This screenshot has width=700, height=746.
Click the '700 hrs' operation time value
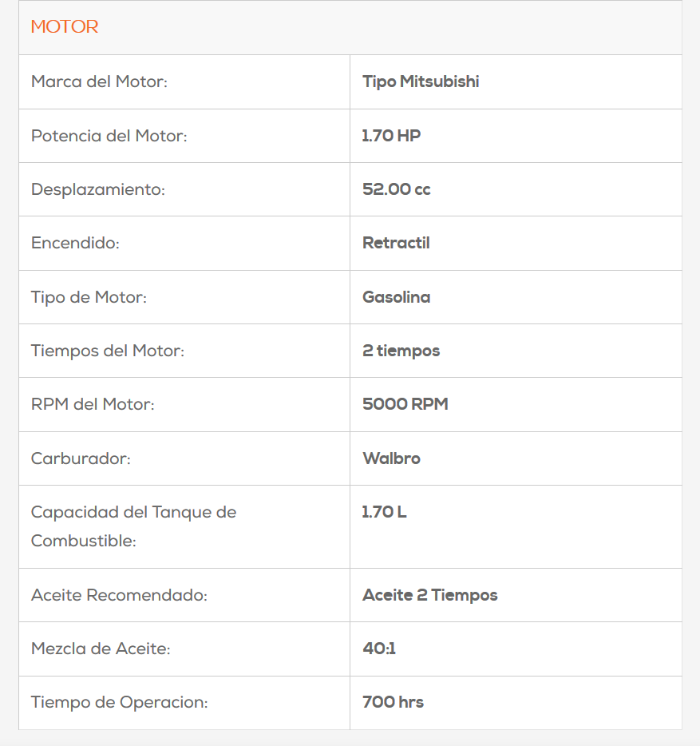tap(393, 702)
